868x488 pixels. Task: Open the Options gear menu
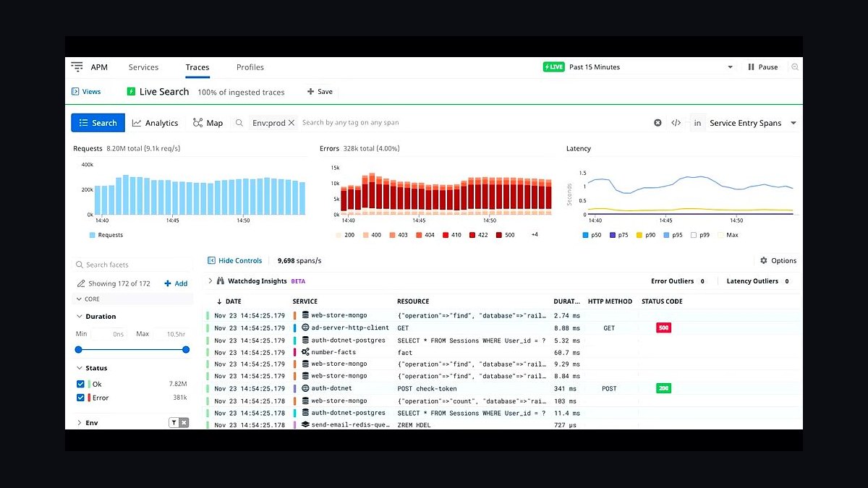tap(778, 261)
